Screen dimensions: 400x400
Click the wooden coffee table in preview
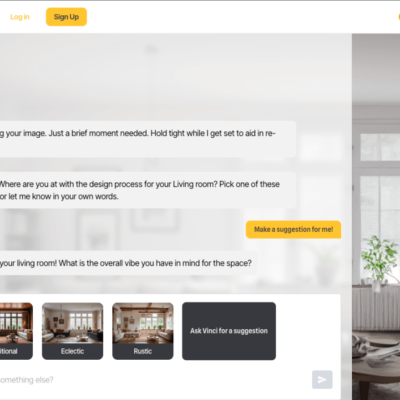(377, 367)
